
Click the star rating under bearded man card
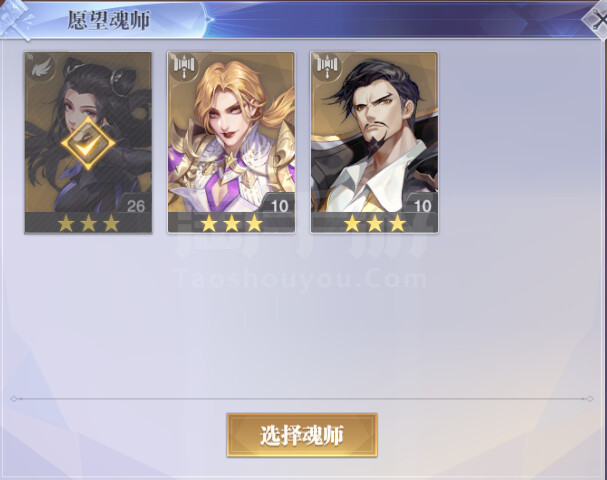click(x=375, y=223)
